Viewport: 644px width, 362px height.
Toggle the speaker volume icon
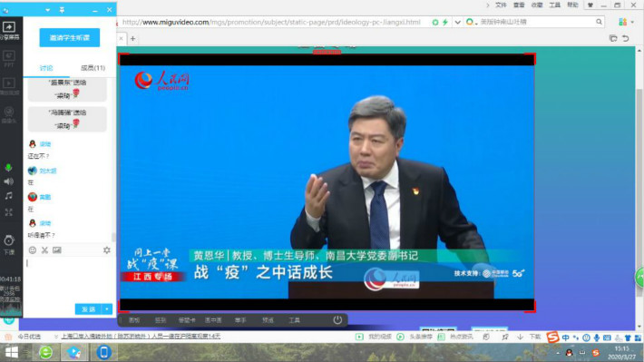pyautogui.click(x=9, y=181)
